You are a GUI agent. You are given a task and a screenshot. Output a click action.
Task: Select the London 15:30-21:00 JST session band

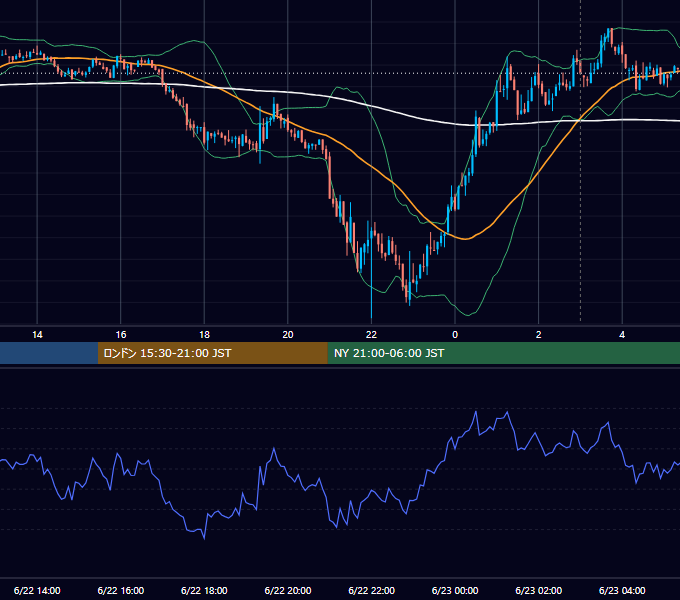coord(212,353)
